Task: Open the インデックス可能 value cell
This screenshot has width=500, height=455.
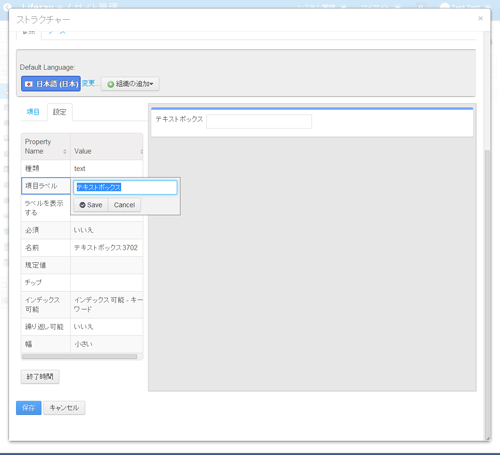Action: [107, 305]
